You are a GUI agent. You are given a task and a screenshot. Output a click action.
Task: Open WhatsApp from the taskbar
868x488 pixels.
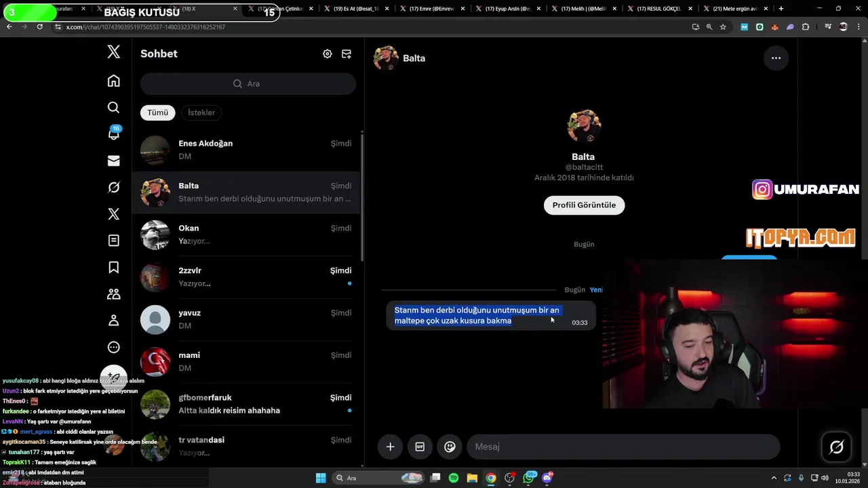point(529,478)
